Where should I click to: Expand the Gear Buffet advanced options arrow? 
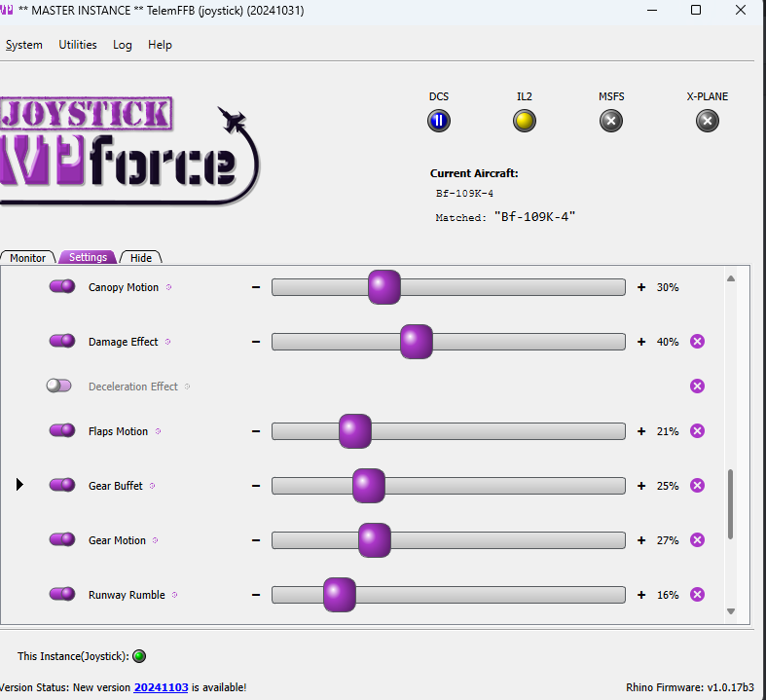point(19,485)
